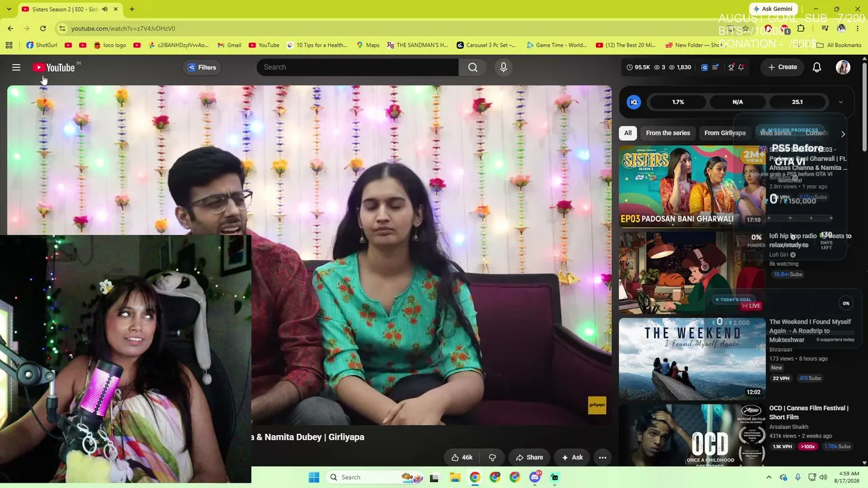Open the Chrome apps grid shortcut
The width and height of the screenshot is (868, 488).
click(9, 45)
